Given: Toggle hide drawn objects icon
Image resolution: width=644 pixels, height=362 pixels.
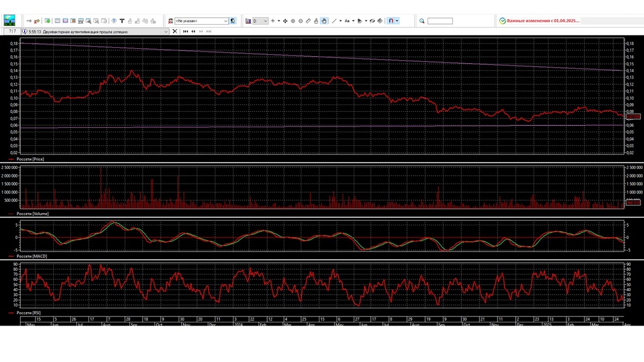Looking at the screenshot, I should [372, 21].
